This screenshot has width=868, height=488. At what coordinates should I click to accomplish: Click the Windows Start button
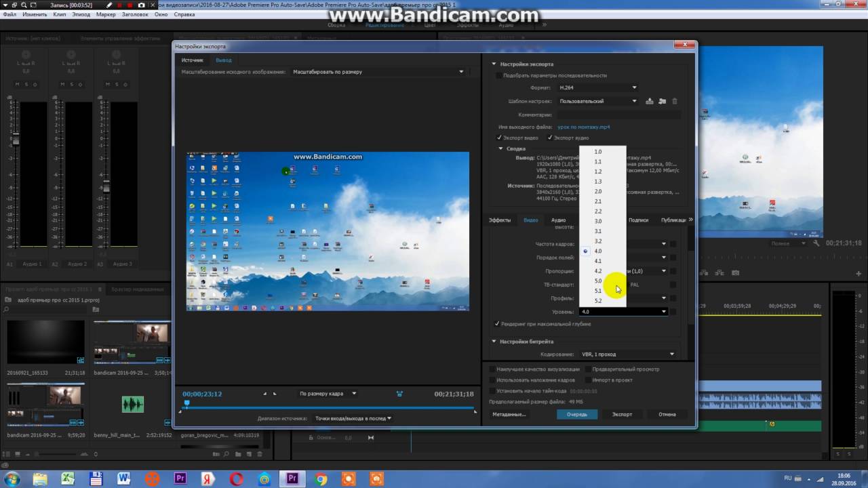pyautogui.click(x=12, y=479)
